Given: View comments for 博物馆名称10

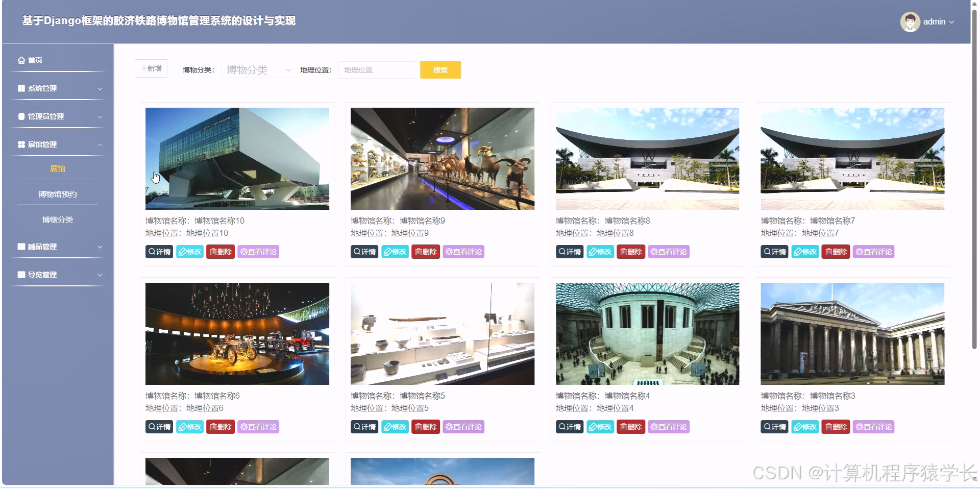Looking at the screenshot, I should point(258,252).
